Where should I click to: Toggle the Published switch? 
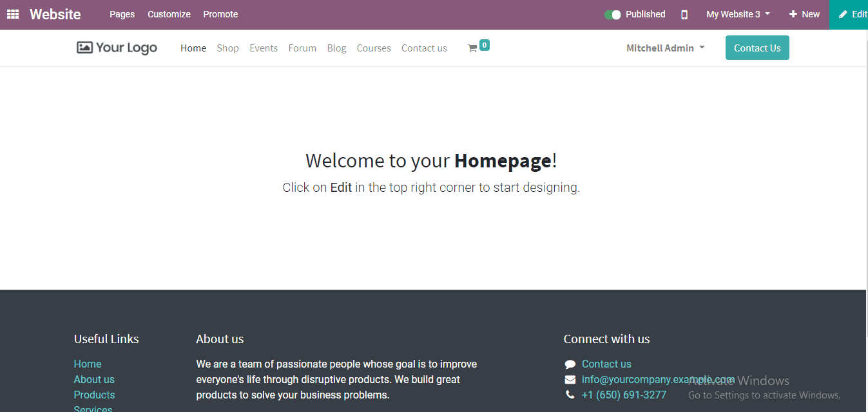[x=612, y=14]
